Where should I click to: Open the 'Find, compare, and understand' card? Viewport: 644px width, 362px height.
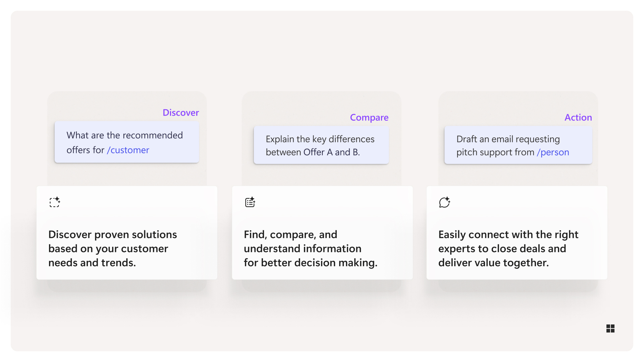[322, 233]
